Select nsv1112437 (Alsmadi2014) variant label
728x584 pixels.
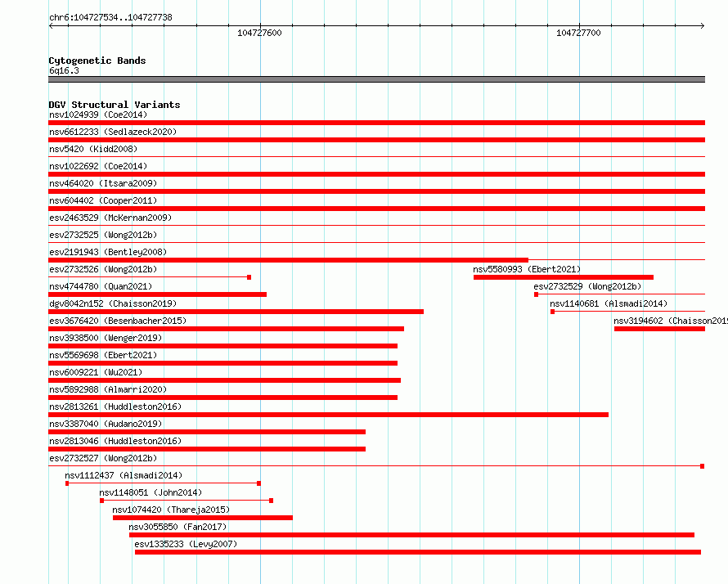pyautogui.click(x=124, y=475)
